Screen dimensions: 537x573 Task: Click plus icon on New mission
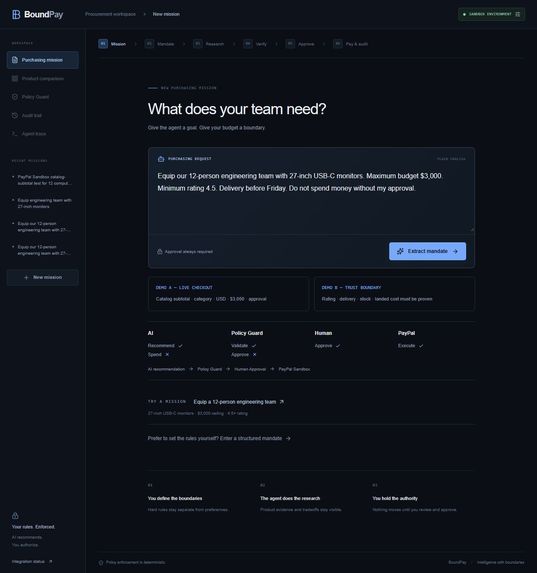pos(26,277)
